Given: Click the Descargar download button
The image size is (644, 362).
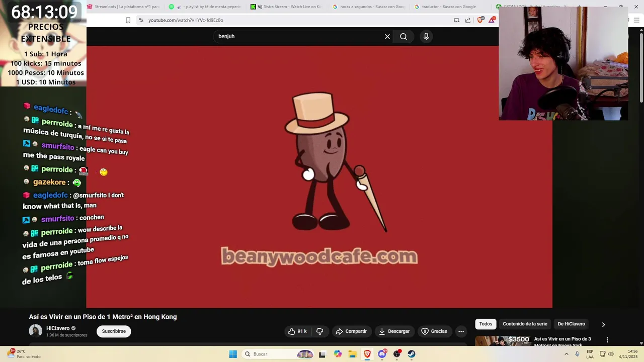Looking at the screenshot, I should tap(394, 331).
